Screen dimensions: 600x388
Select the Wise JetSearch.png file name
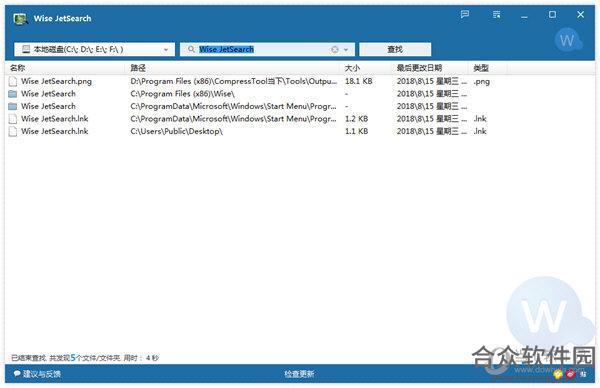pyautogui.click(x=56, y=81)
